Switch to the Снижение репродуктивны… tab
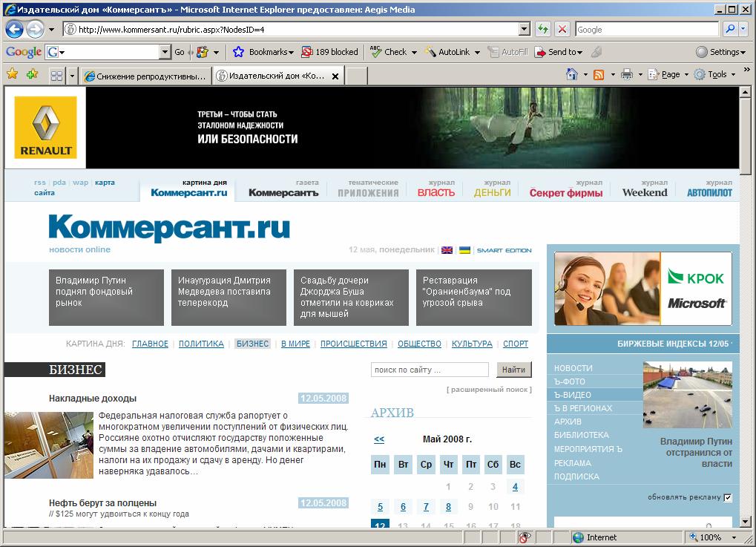This screenshot has height=547, width=756. pyautogui.click(x=145, y=76)
